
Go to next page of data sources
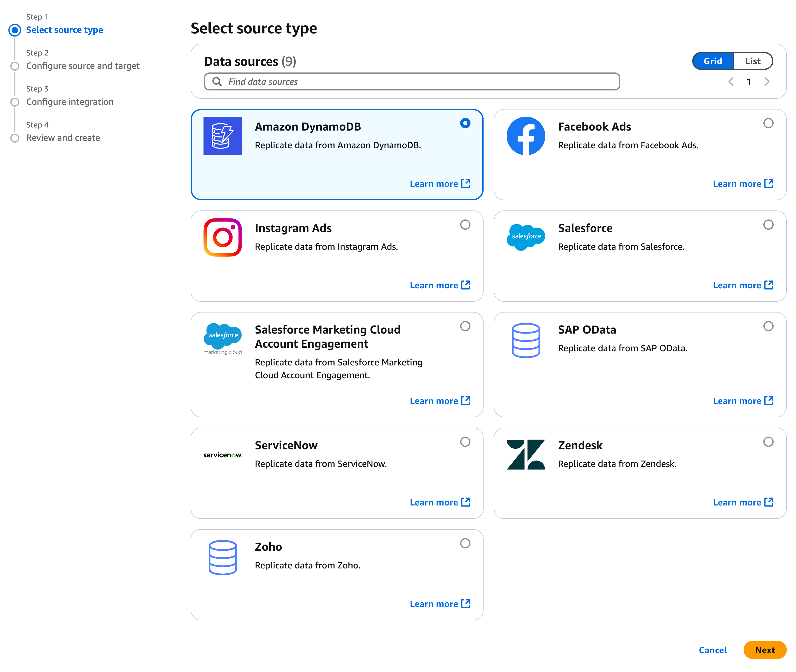coord(767,81)
